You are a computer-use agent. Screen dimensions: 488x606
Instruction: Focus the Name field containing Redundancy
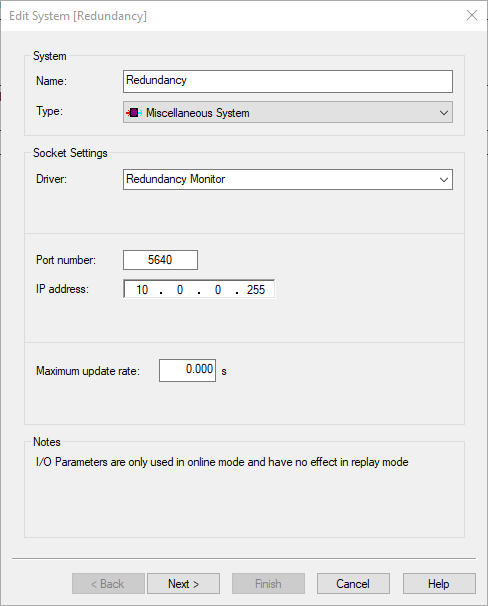(288, 81)
